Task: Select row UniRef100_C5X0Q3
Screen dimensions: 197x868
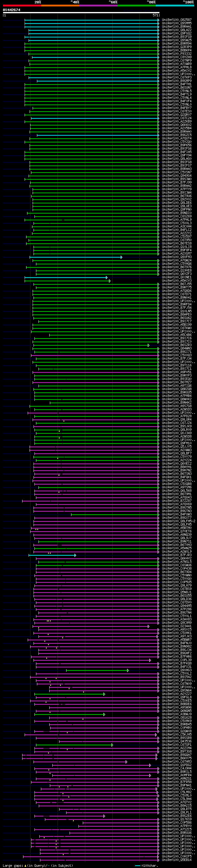Action: tap(177, 355)
